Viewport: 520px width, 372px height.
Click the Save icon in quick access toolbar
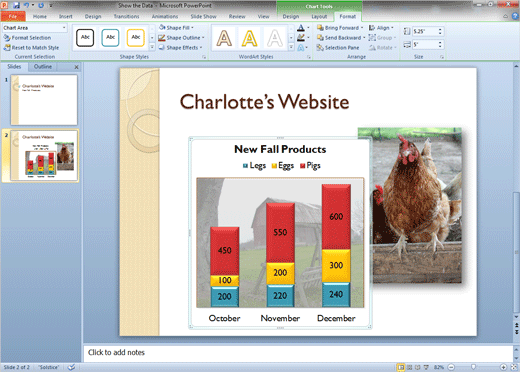16,5
